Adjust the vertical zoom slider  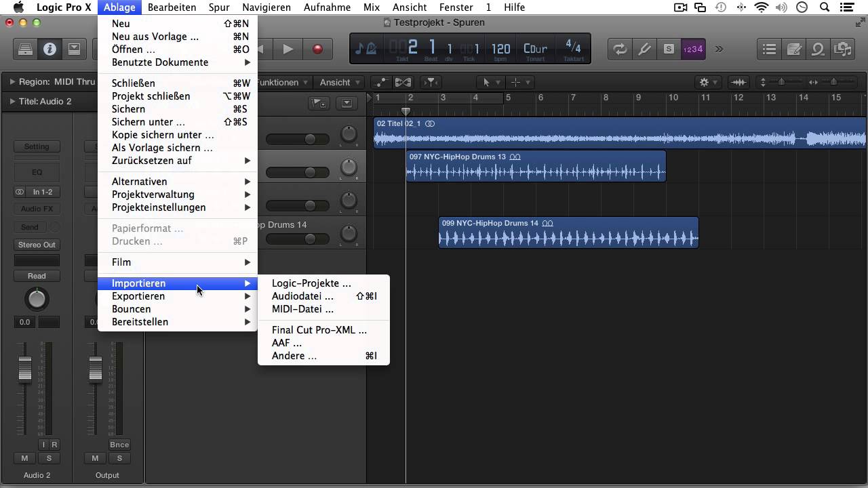tap(781, 82)
